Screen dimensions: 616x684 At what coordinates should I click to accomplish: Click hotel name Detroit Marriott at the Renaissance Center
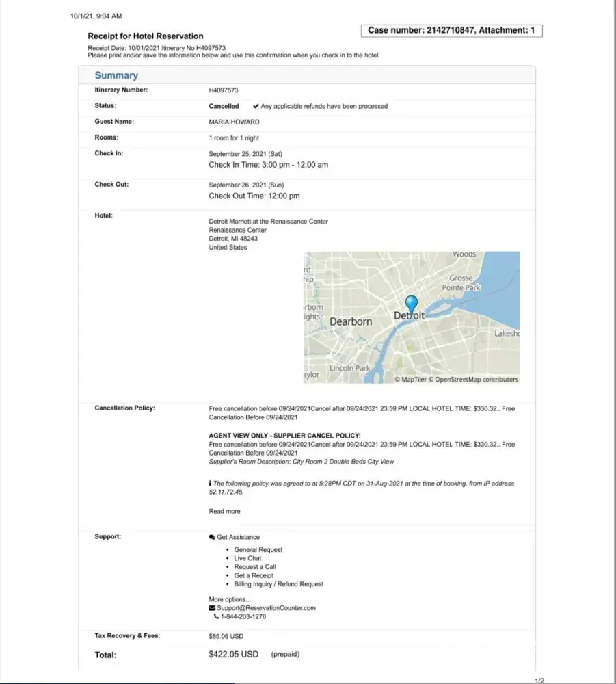[268, 221]
